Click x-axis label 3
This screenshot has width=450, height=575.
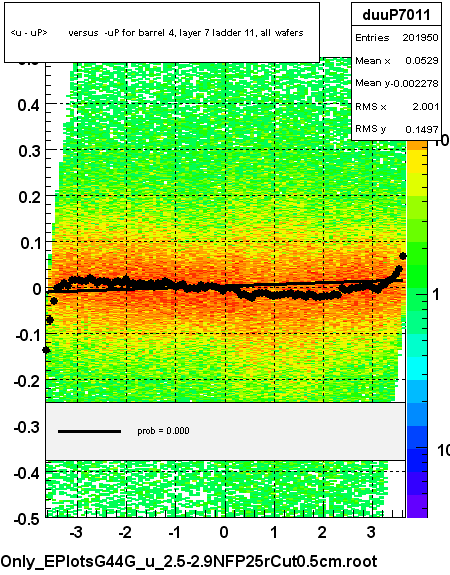click(x=371, y=532)
